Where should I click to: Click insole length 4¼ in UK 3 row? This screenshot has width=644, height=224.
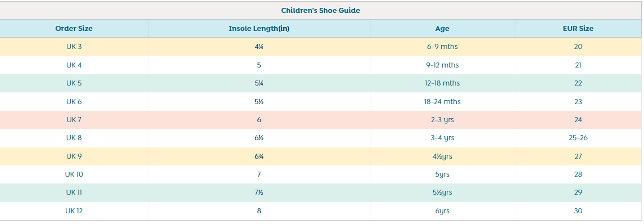(x=258, y=47)
